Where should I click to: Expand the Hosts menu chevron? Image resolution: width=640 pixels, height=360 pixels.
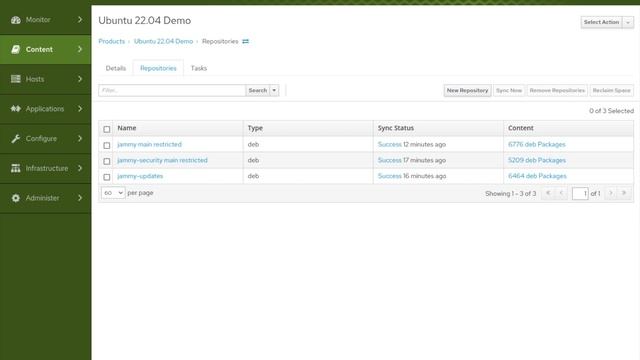[80, 79]
